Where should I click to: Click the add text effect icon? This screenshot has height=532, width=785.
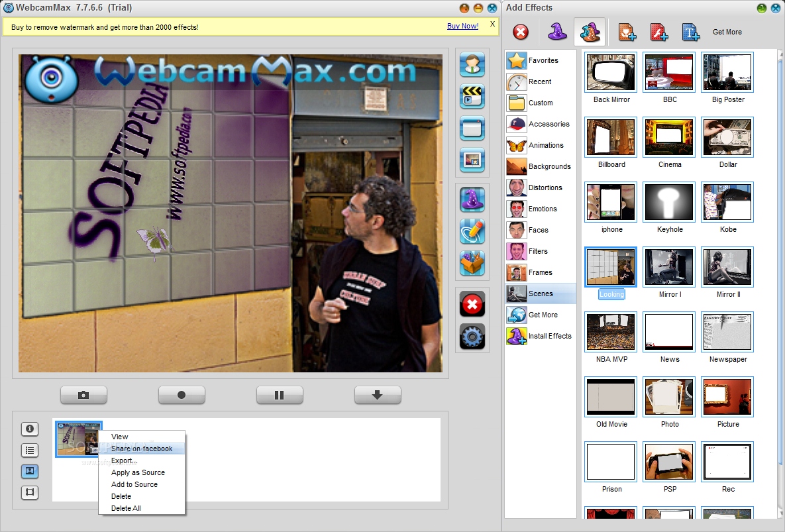(691, 32)
